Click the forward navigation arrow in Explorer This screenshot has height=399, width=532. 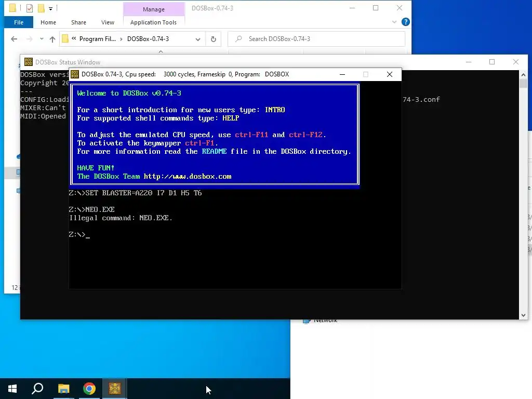click(x=30, y=39)
